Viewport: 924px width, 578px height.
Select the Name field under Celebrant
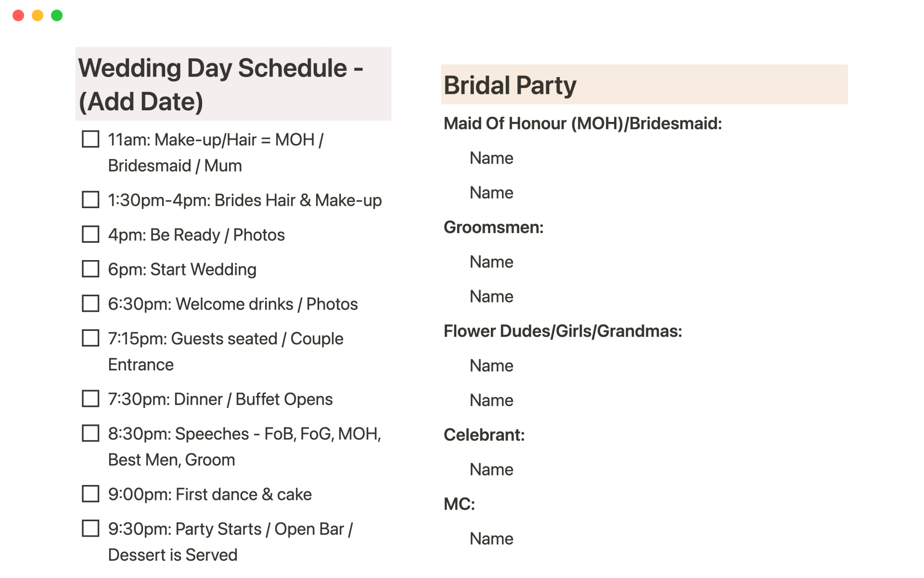[x=491, y=469]
